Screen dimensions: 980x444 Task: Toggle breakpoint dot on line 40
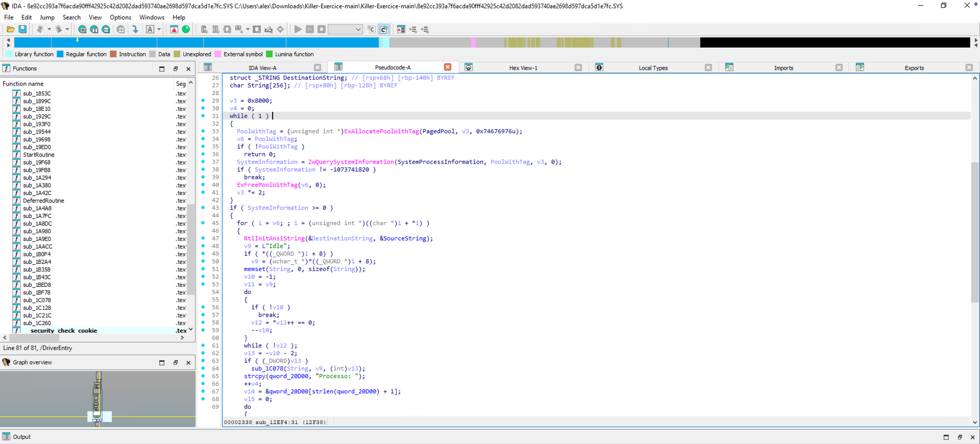203,185
